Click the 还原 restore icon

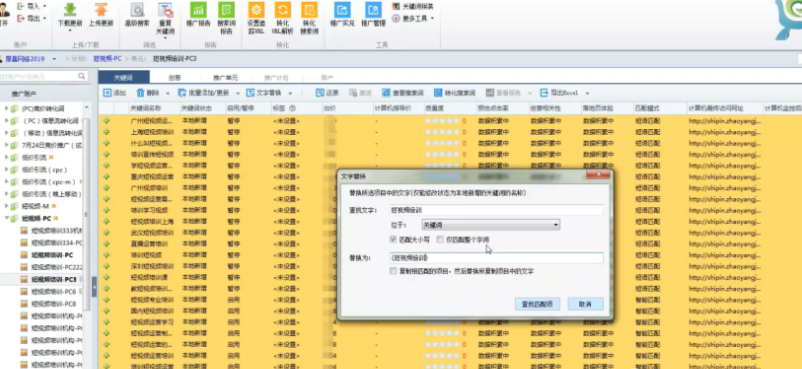click(x=320, y=93)
